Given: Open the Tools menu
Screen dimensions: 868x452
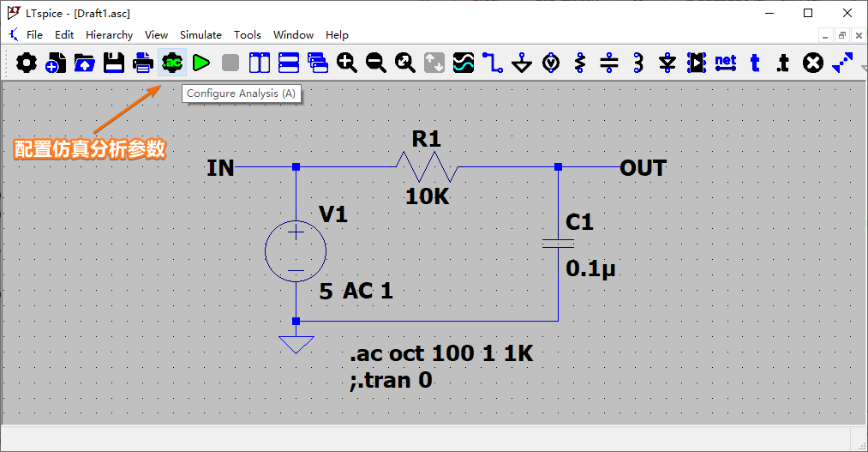Looking at the screenshot, I should pyautogui.click(x=247, y=35).
